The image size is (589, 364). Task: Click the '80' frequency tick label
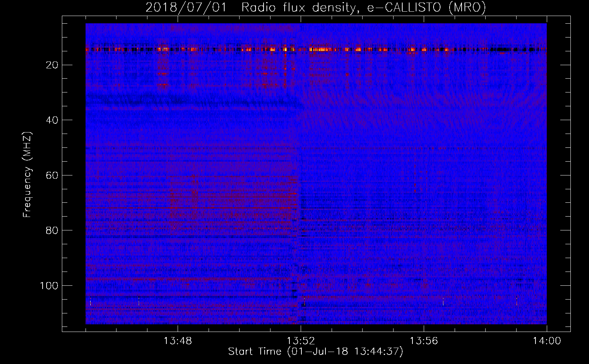52,230
